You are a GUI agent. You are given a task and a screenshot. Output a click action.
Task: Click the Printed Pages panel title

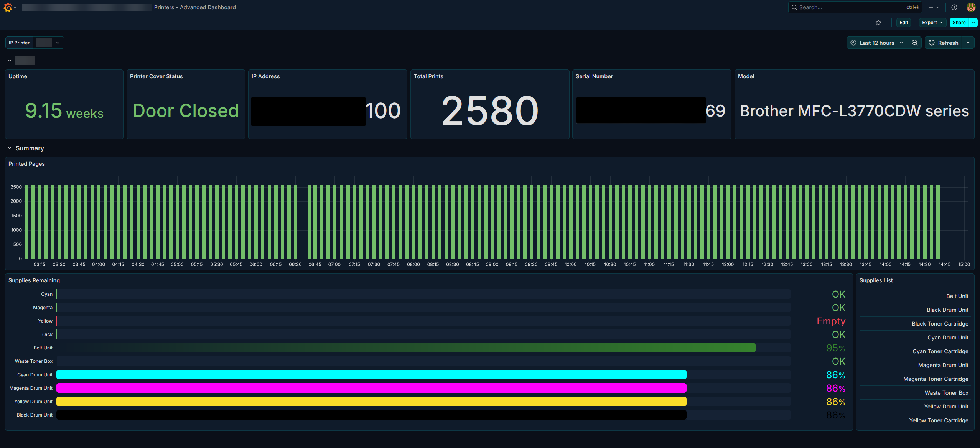tap(26, 164)
